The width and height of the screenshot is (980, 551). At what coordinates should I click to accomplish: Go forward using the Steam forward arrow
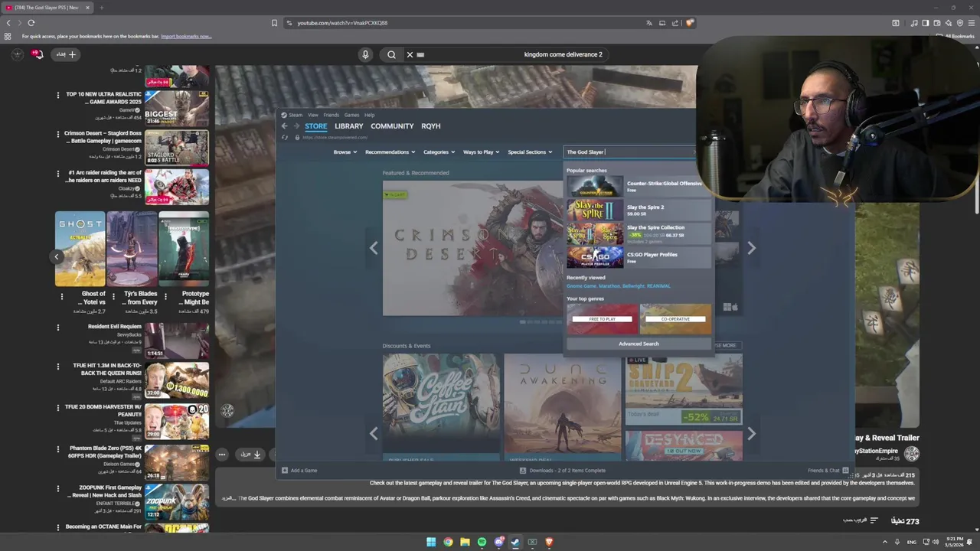[296, 126]
